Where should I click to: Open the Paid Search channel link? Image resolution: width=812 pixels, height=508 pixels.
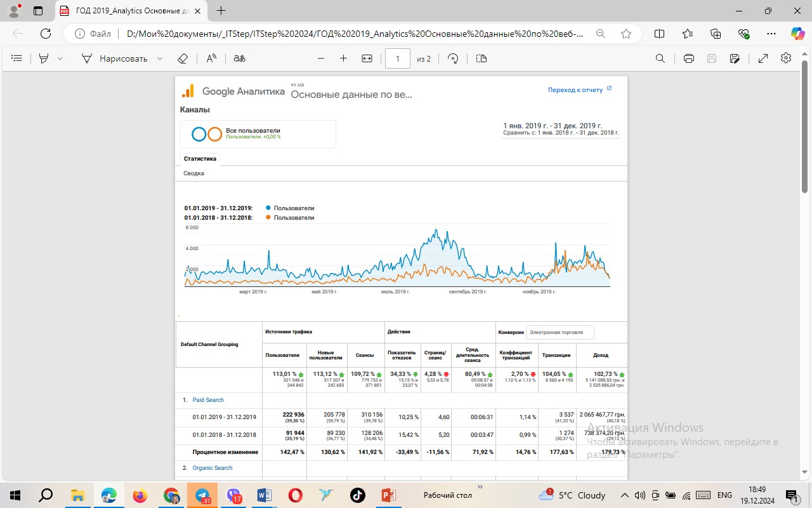(x=208, y=400)
